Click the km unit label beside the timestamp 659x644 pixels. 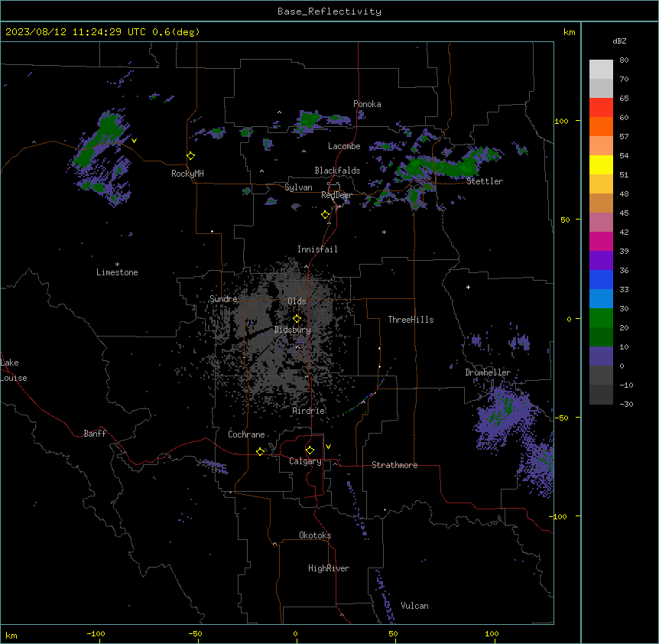569,32
